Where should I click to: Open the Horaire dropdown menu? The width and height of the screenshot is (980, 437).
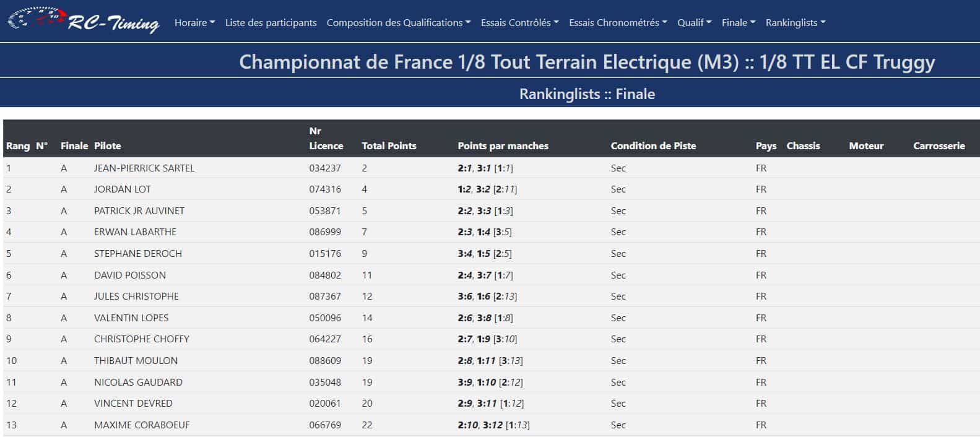[194, 23]
